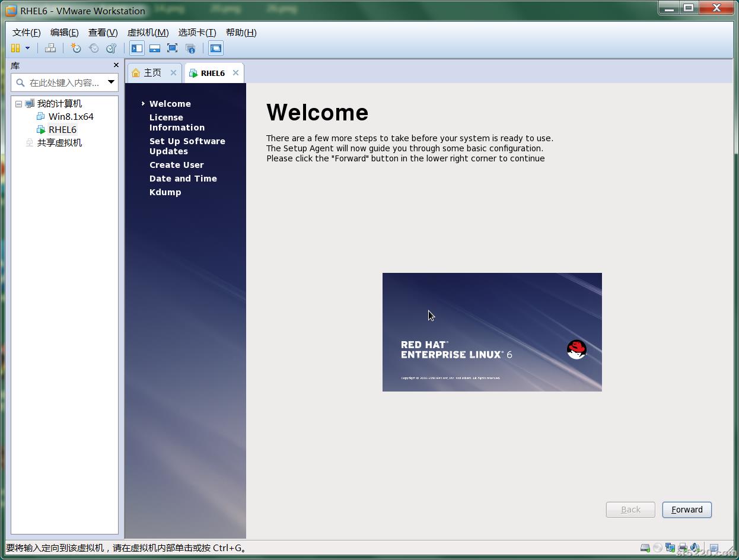
Task: Minimize the VMware Workstation window
Action: (x=669, y=8)
